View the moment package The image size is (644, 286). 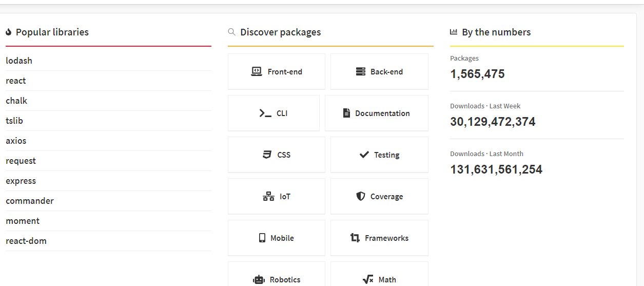(23, 221)
